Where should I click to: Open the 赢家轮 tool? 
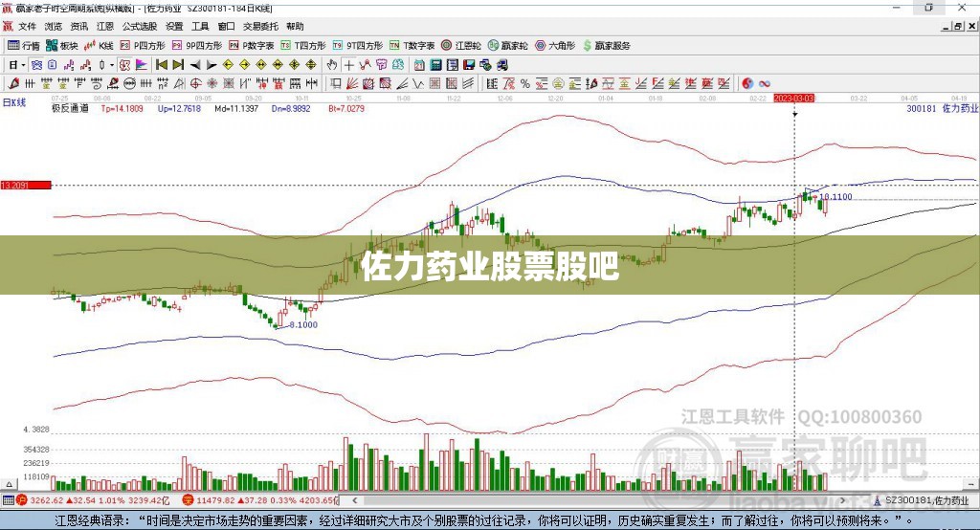click(x=508, y=46)
